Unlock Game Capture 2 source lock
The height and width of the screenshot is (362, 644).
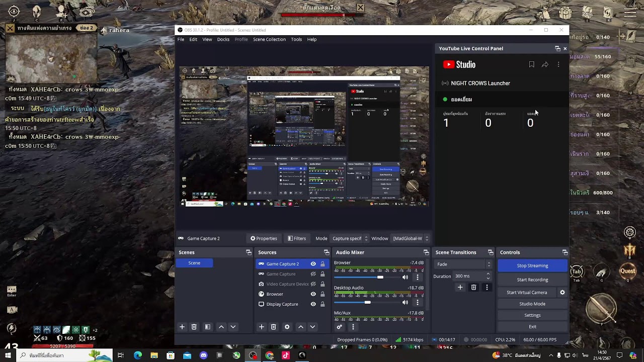coord(323,264)
